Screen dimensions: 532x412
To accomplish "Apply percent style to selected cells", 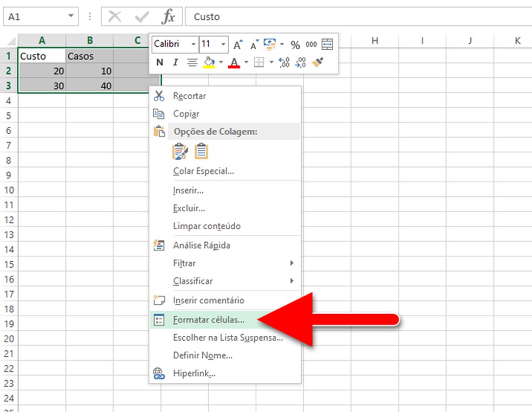I will (295, 45).
